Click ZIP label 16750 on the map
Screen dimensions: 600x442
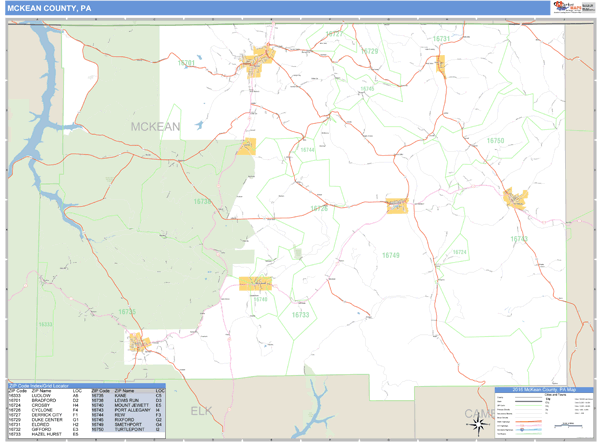pyautogui.click(x=496, y=141)
